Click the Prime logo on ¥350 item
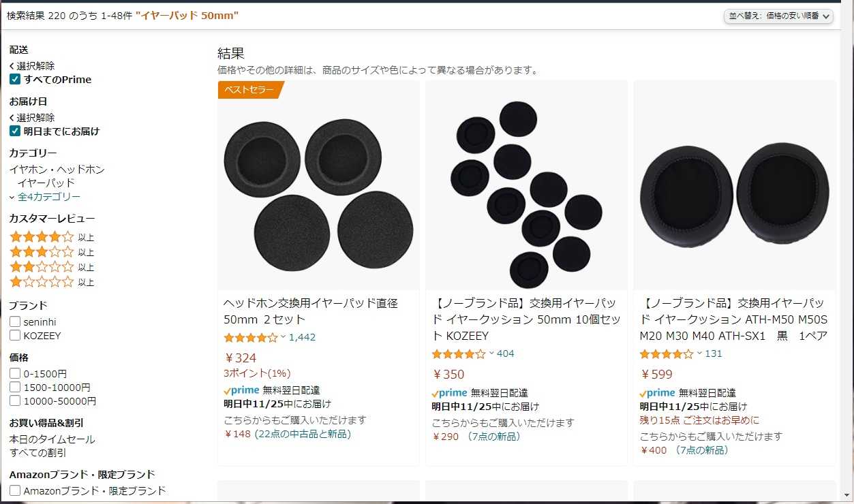The width and height of the screenshot is (854, 504). 449,393
